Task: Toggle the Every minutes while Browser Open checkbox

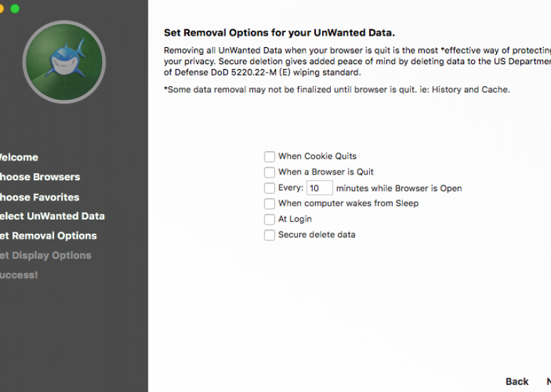Action: tap(269, 188)
